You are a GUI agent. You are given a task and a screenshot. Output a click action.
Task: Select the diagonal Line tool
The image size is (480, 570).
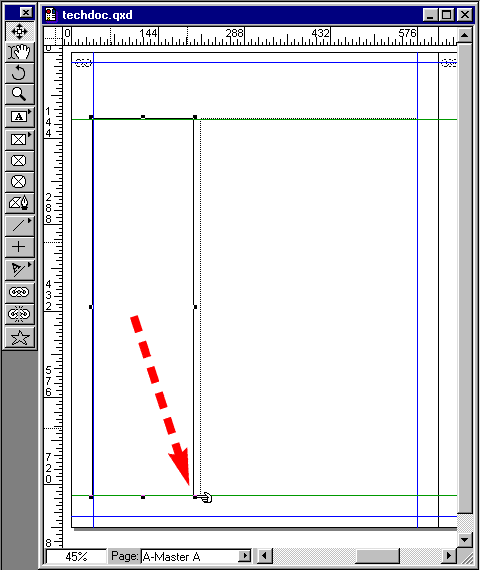[20, 226]
